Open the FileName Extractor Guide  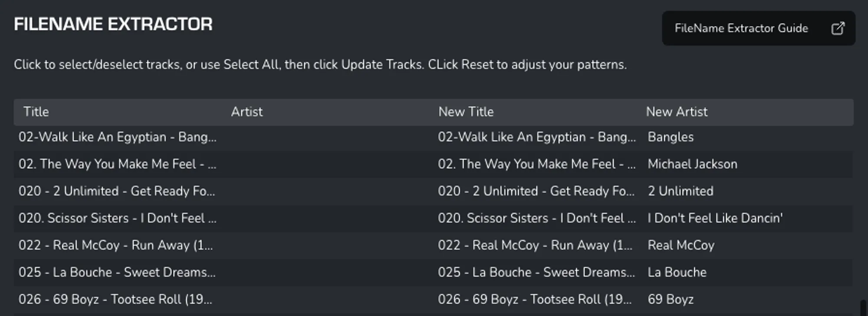click(758, 28)
